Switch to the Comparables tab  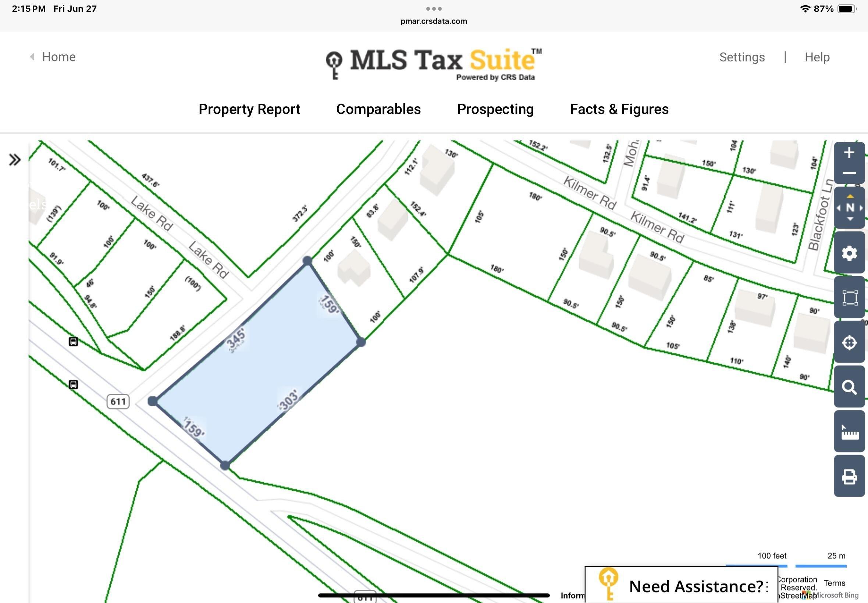[x=378, y=109]
